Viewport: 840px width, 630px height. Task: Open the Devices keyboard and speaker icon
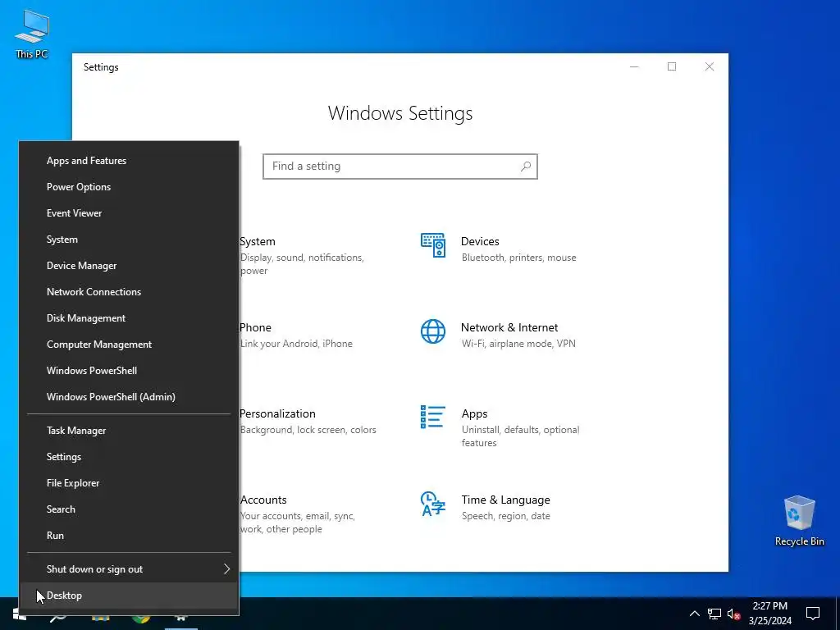pos(433,244)
